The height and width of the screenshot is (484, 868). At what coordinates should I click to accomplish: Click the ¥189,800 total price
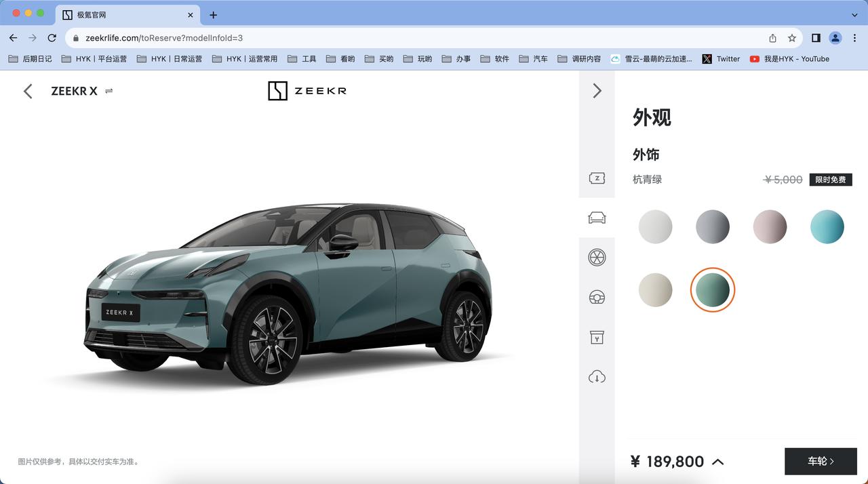click(x=667, y=462)
